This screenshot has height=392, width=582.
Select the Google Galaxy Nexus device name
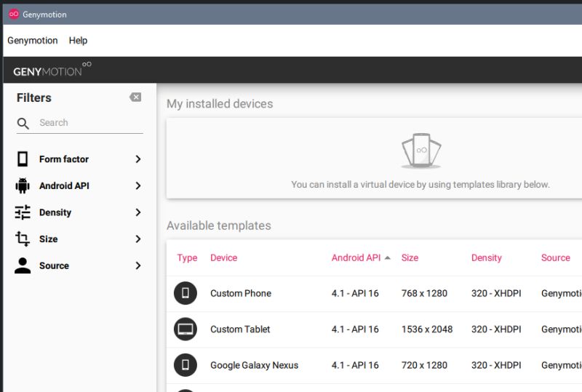[254, 365]
